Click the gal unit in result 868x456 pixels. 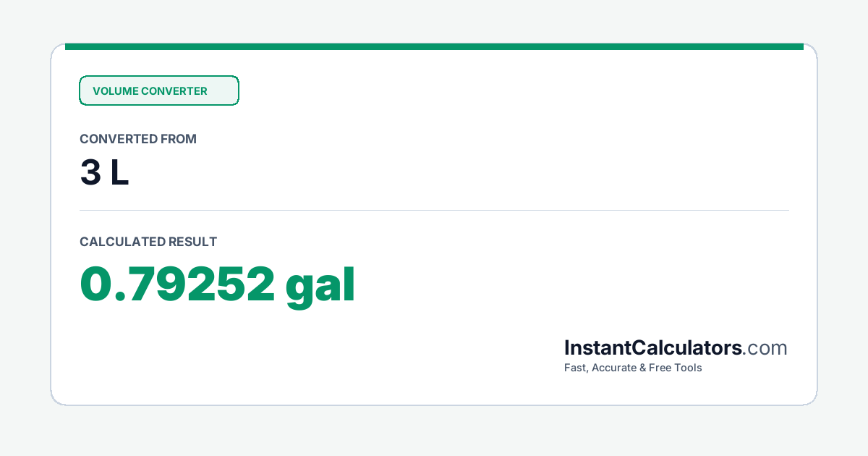[x=320, y=287]
